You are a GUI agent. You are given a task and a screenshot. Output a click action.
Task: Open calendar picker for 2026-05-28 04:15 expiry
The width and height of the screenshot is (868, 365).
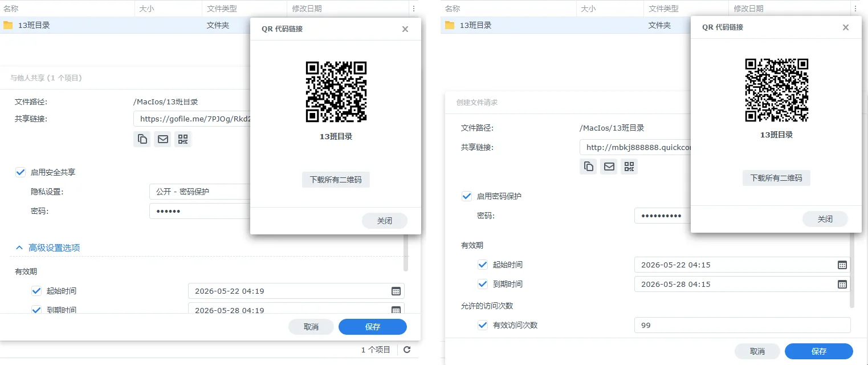coord(842,284)
